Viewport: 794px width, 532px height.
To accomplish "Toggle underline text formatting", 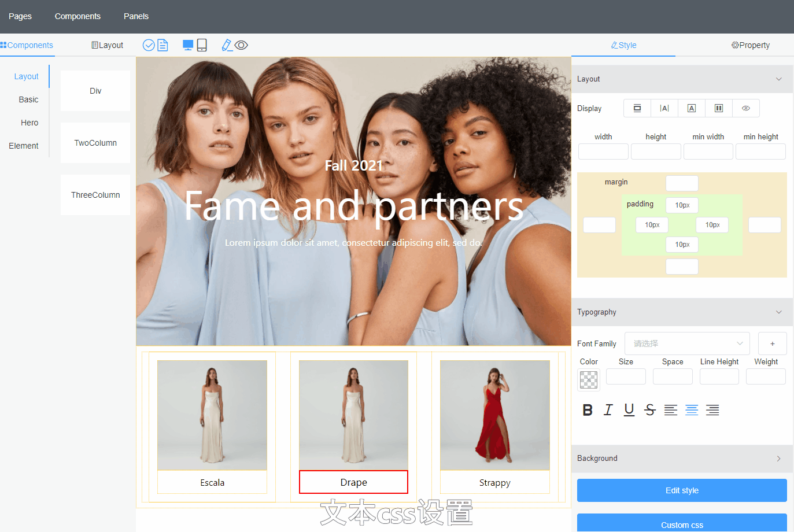I will coord(629,410).
